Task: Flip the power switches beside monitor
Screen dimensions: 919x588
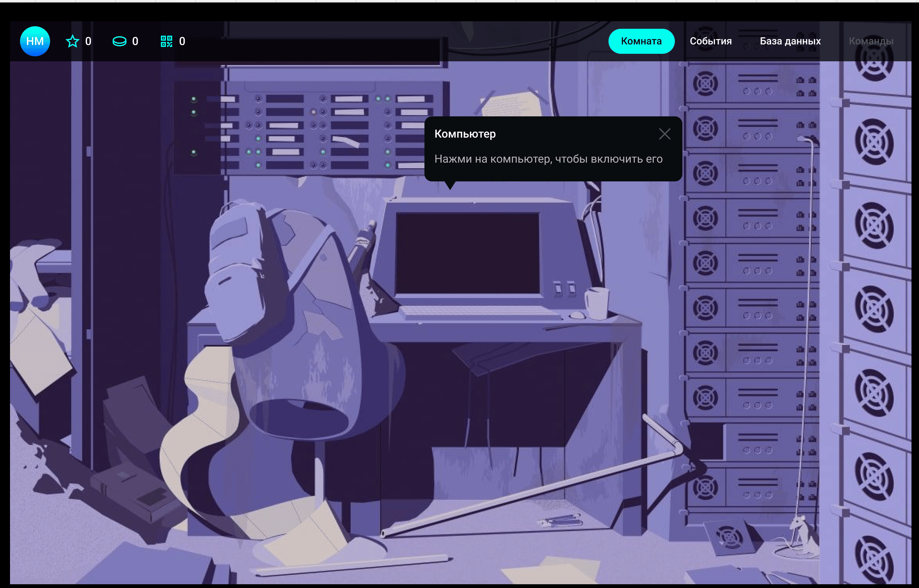Action: click(564, 288)
